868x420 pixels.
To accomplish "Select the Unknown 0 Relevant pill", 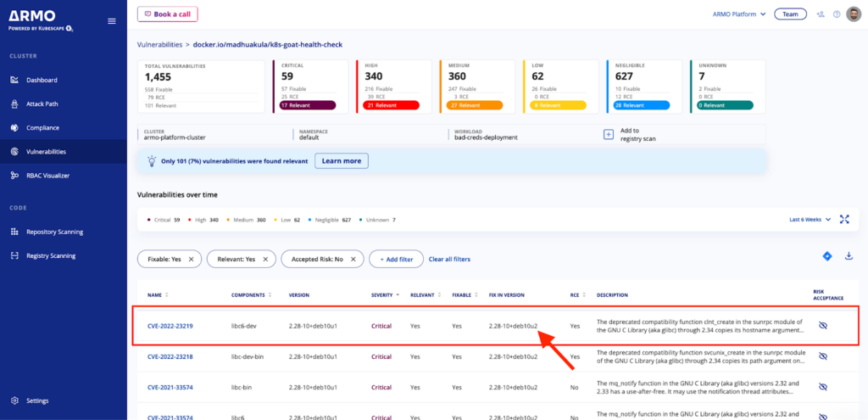I will tap(725, 105).
